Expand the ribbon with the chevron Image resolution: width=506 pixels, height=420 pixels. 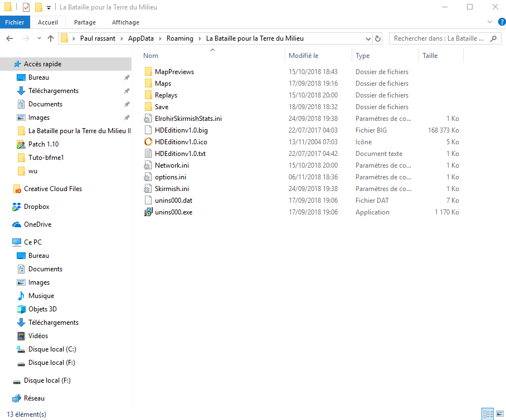click(x=489, y=22)
